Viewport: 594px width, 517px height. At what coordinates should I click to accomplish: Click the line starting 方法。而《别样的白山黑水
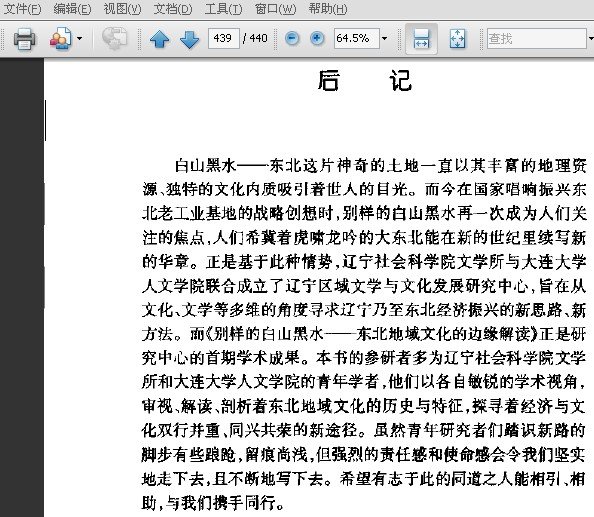[x=364, y=334]
